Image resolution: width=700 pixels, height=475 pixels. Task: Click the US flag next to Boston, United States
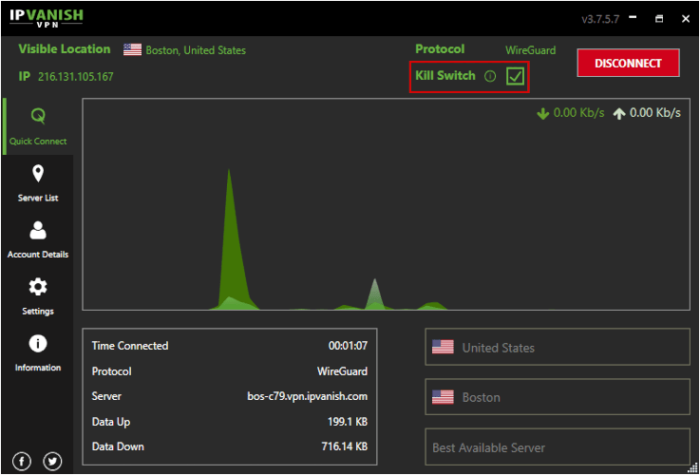coord(132,50)
